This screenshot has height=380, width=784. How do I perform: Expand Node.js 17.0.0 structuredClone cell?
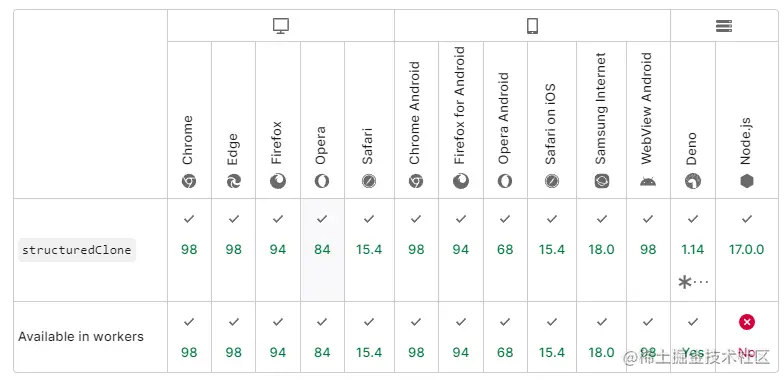[x=747, y=250]
